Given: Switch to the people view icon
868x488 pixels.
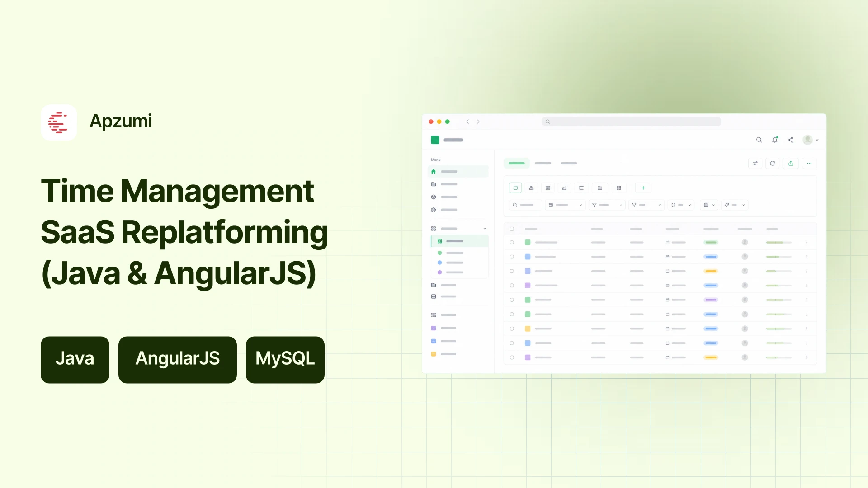Looking at the screenshot, I should [x=532, y=188].
